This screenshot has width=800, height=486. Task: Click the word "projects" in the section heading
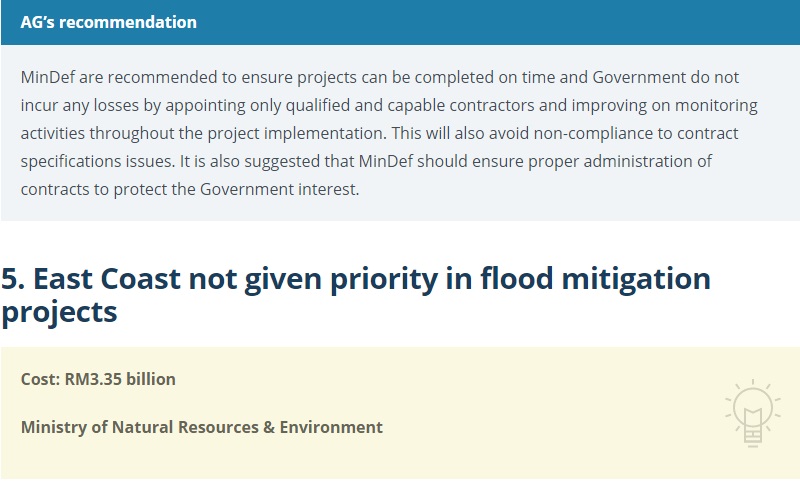[59, 311]
